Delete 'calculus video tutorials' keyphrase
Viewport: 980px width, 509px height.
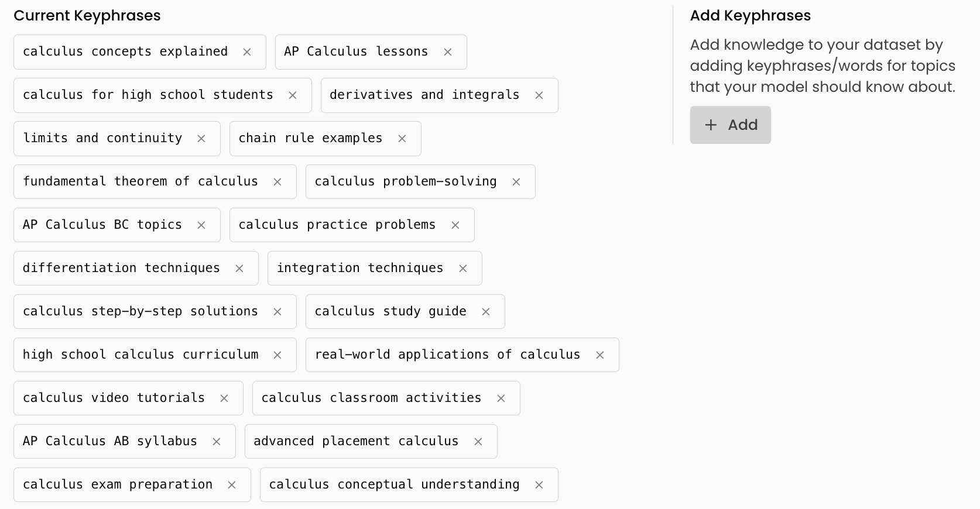click(x=224, y=398)
